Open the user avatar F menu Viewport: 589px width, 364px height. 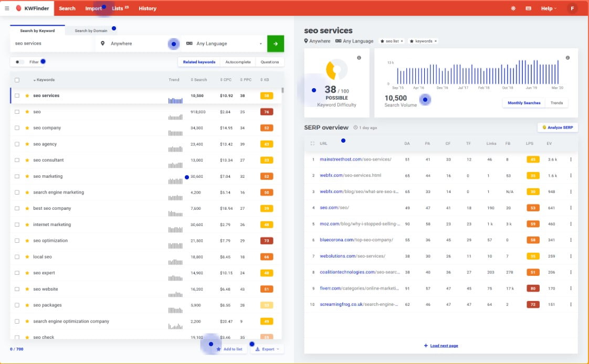tap(572, 8)
